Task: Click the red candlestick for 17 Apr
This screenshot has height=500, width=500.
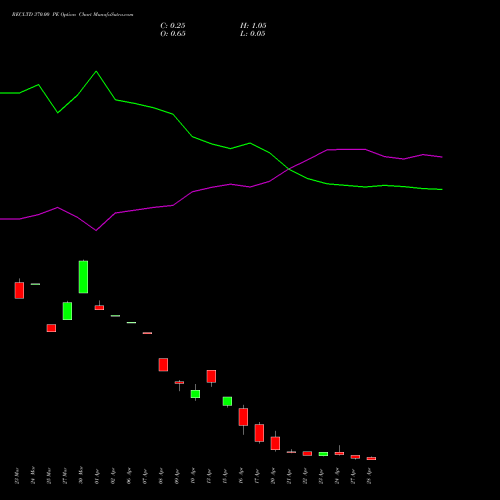Action: coord(259,433)
